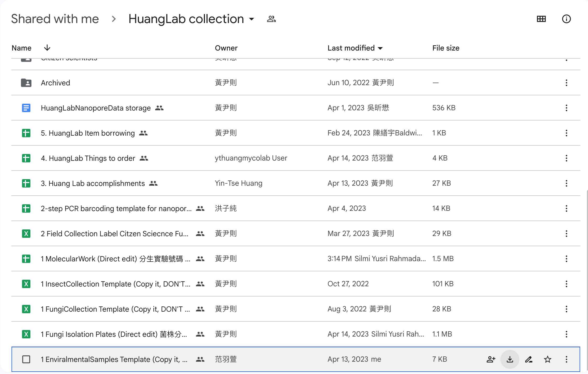Click owner Yin-Tse Huang
588x374 pixels.
pos(238,183)
